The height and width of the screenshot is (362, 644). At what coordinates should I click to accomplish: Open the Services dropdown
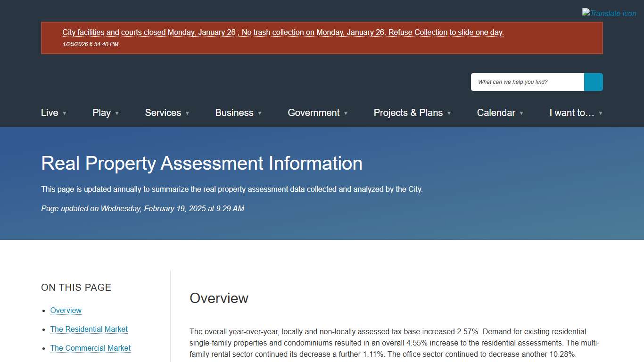[163, 113]
